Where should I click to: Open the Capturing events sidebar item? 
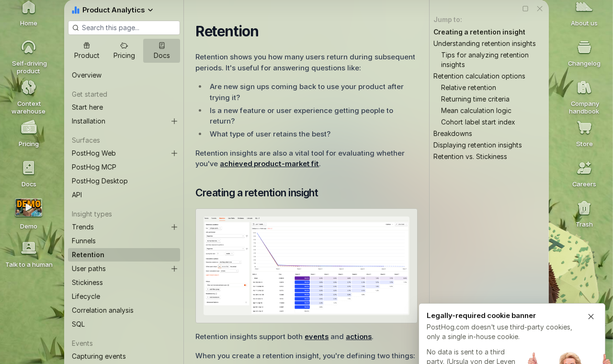point(124,356)
